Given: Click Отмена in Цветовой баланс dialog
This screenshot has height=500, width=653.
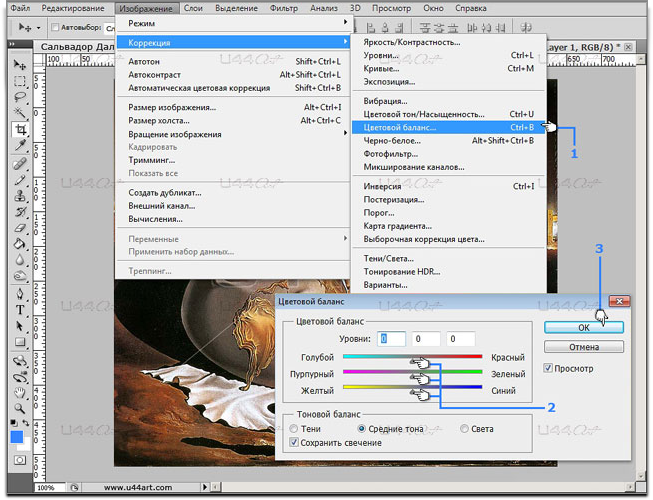Looking at the screenshot, I should tap(584, 347).
